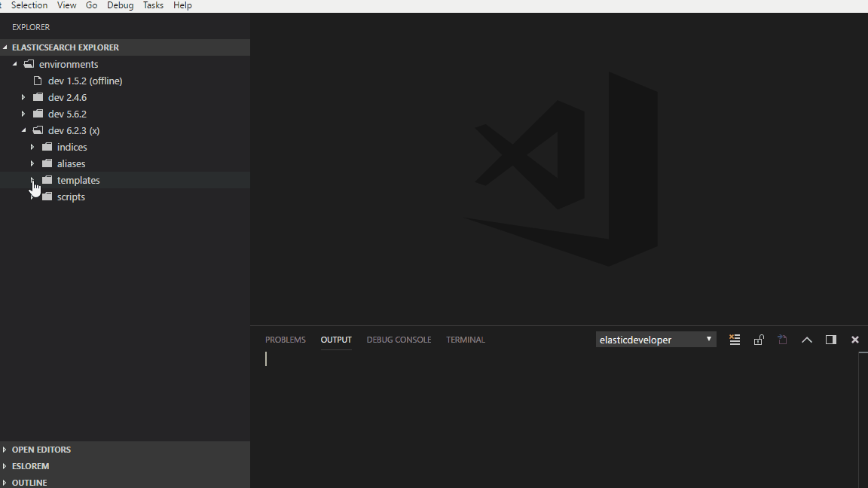Expand the Open Editors section

(5, 450)
